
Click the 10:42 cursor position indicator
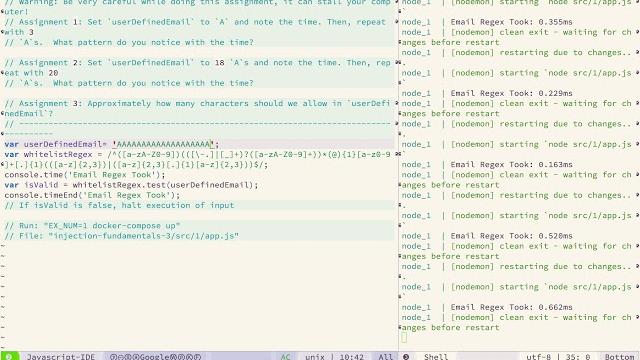coord(351,356)
